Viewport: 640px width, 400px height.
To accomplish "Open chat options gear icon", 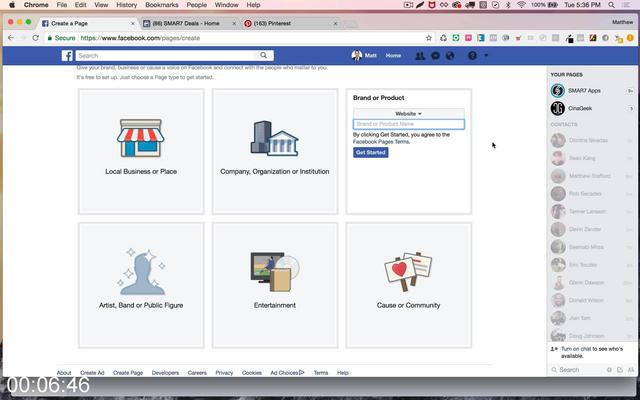I will [609, 370].
